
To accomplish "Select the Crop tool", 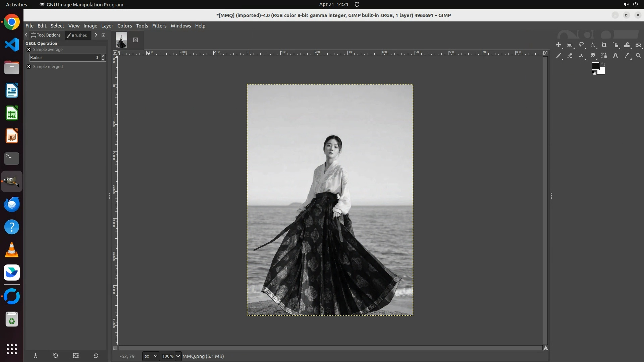I will click(604, 45).
